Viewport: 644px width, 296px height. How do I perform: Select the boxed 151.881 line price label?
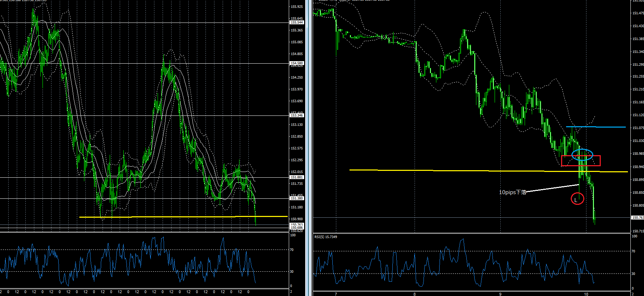coord(297,177)
